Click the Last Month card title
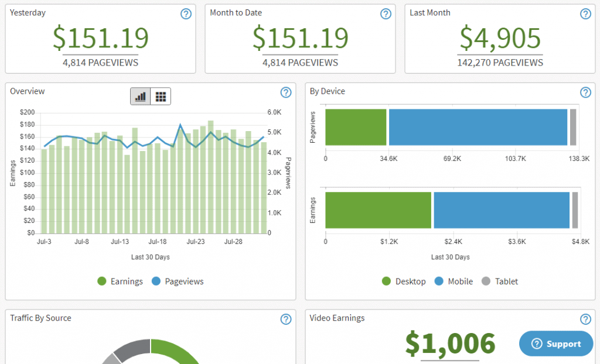 [429, 13]
